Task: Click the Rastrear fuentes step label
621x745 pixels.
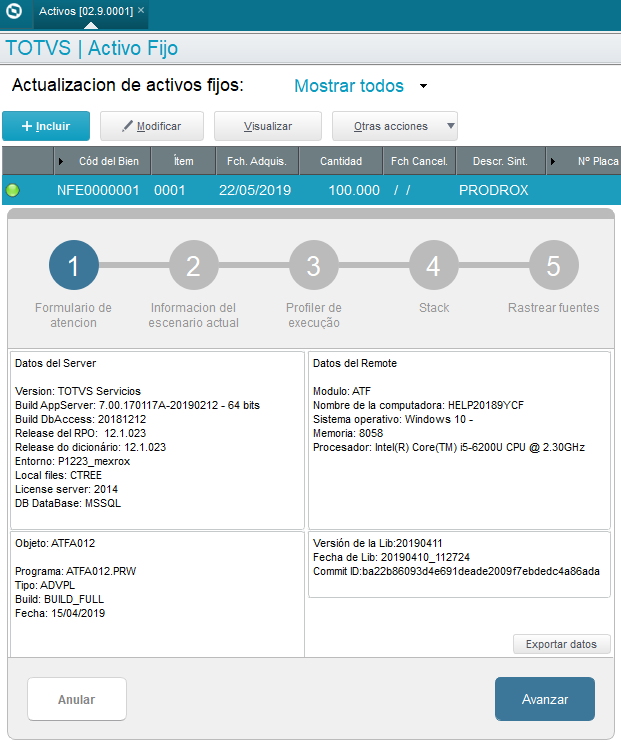Action: pos(554,308)
